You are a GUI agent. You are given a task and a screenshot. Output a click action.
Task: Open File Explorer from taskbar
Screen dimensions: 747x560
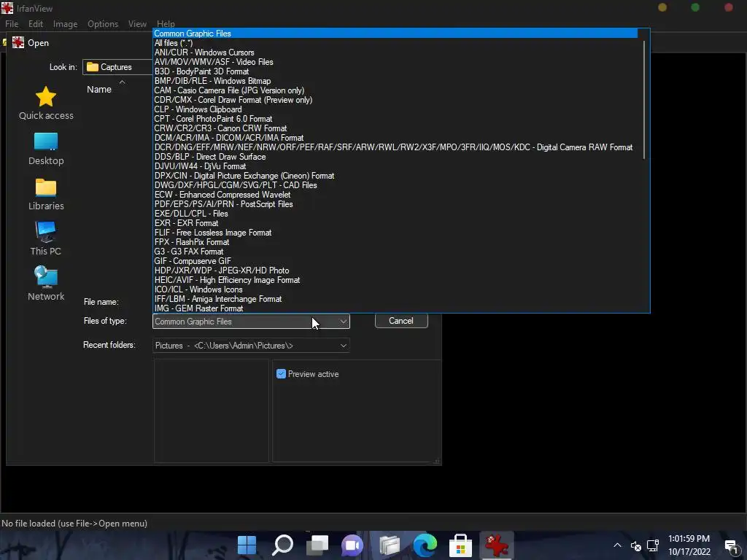tap(390, 545)
